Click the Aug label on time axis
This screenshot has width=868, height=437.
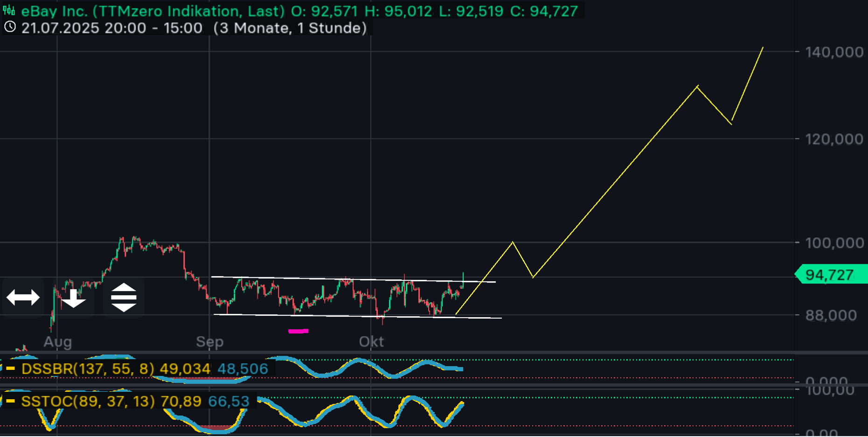(58, 341)
